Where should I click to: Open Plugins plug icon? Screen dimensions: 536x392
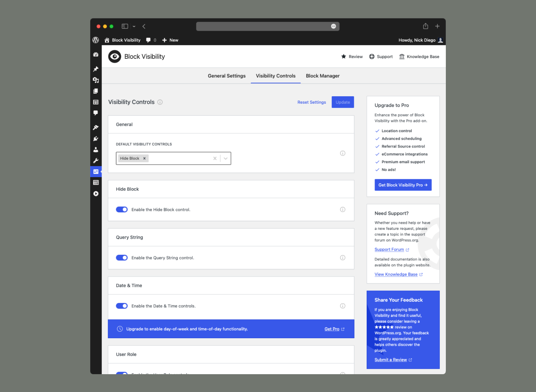tap(96, 139)
